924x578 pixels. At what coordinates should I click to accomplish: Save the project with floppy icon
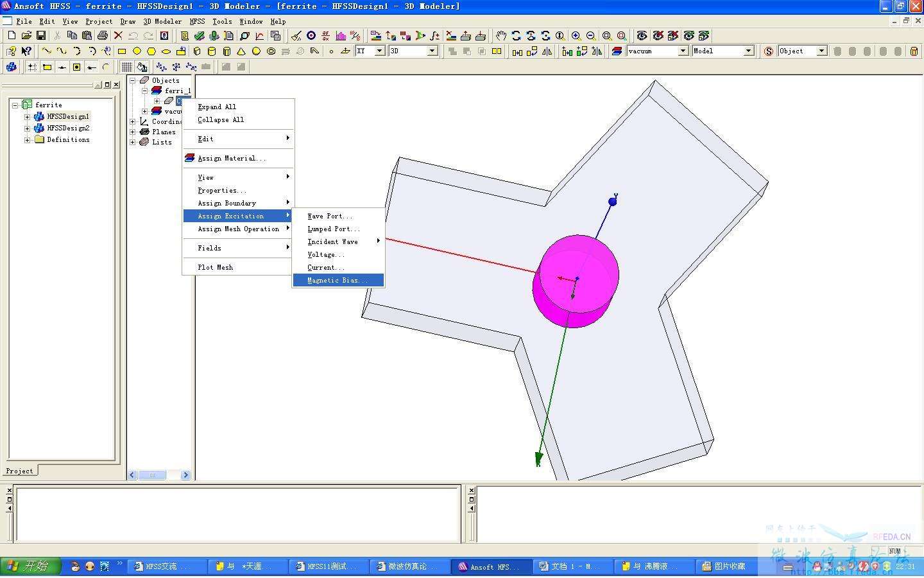41,35
